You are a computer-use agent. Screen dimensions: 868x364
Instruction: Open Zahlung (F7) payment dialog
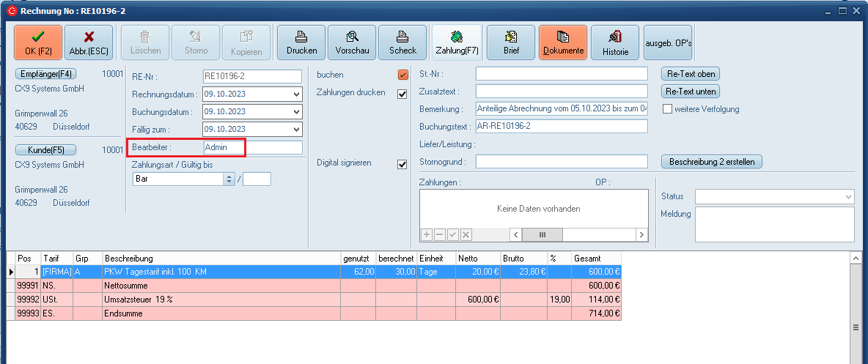click(x=457, y=42)
